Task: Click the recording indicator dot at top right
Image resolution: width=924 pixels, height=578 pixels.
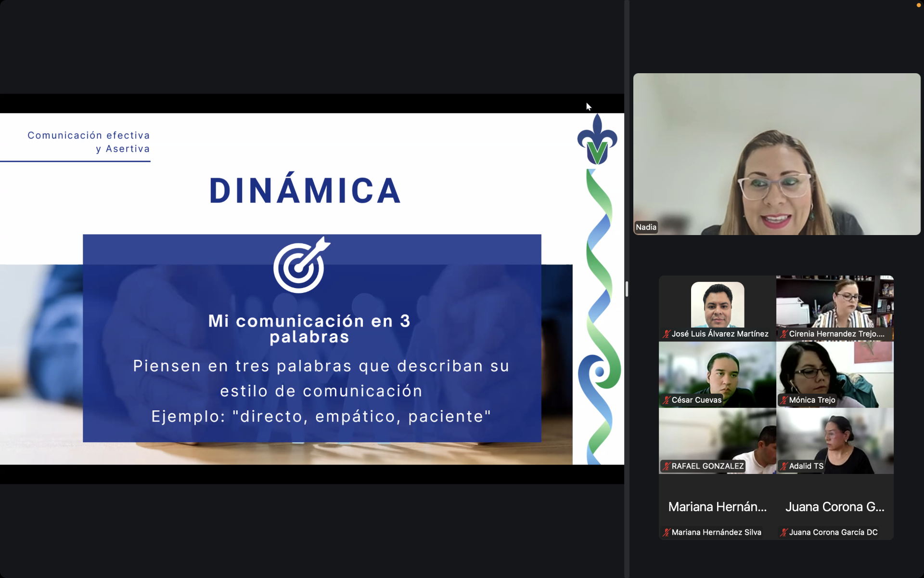Action: point(919,5)
